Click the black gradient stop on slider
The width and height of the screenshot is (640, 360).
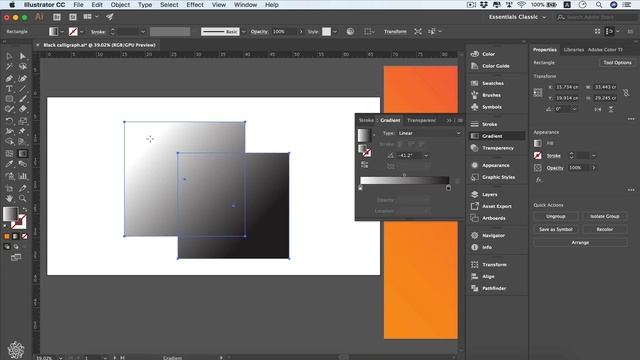tap(448, 188)
